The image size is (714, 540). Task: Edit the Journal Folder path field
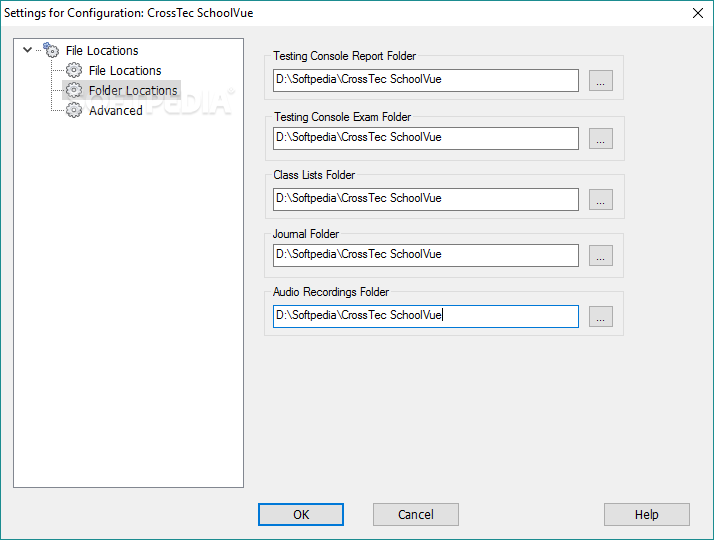[x=426, y=255]
